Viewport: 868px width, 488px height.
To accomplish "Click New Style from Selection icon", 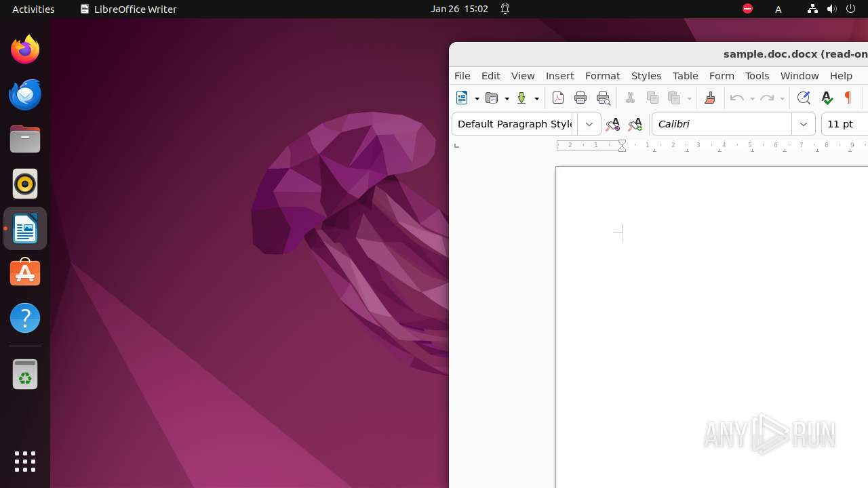I will click(635, 124).
